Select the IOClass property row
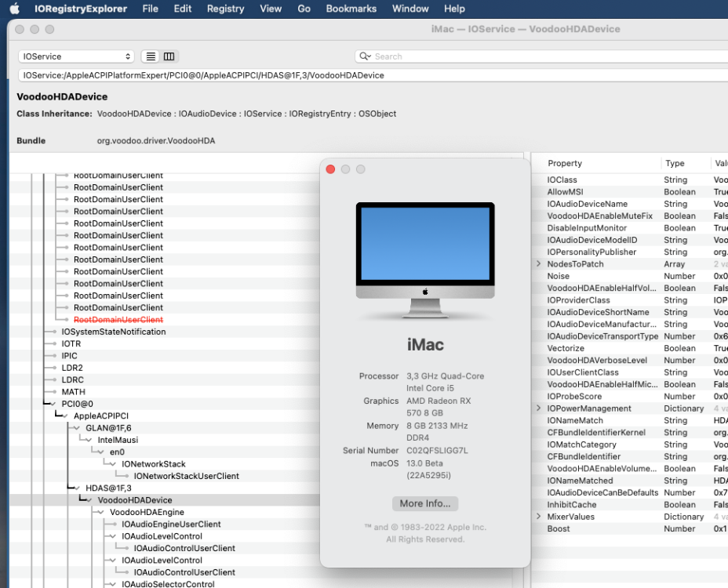728x588 pixels. tap(631, 180)
